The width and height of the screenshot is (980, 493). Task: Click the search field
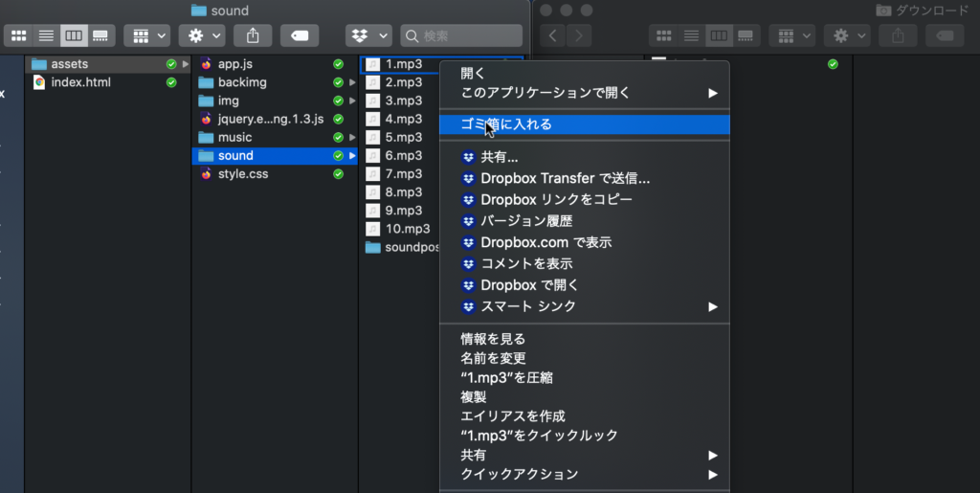(461, 36)
